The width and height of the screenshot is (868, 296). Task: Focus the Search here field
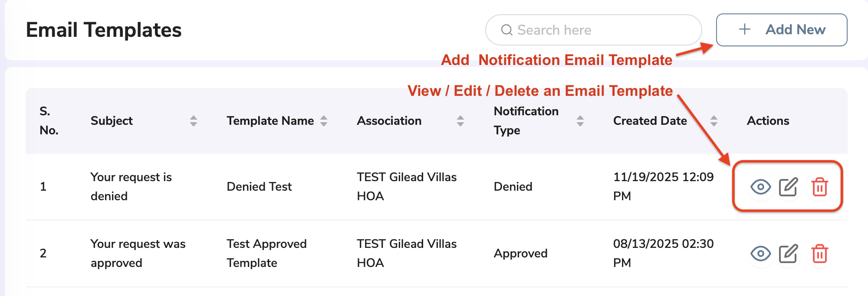tap(593, 30)
